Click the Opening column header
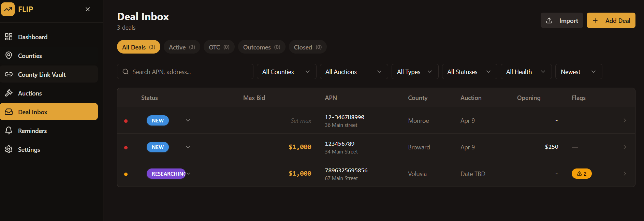Screen dimensions: 644x221 529,98
